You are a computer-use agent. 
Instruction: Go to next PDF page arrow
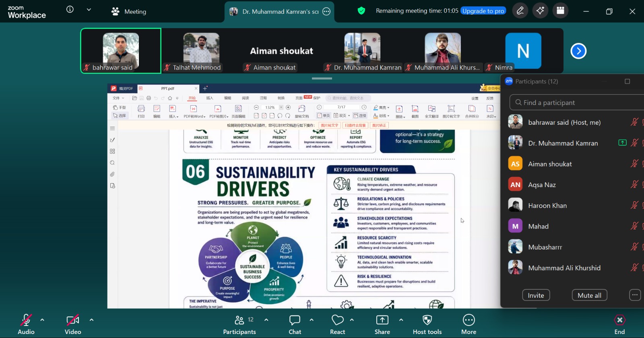(x=364, y=107)
